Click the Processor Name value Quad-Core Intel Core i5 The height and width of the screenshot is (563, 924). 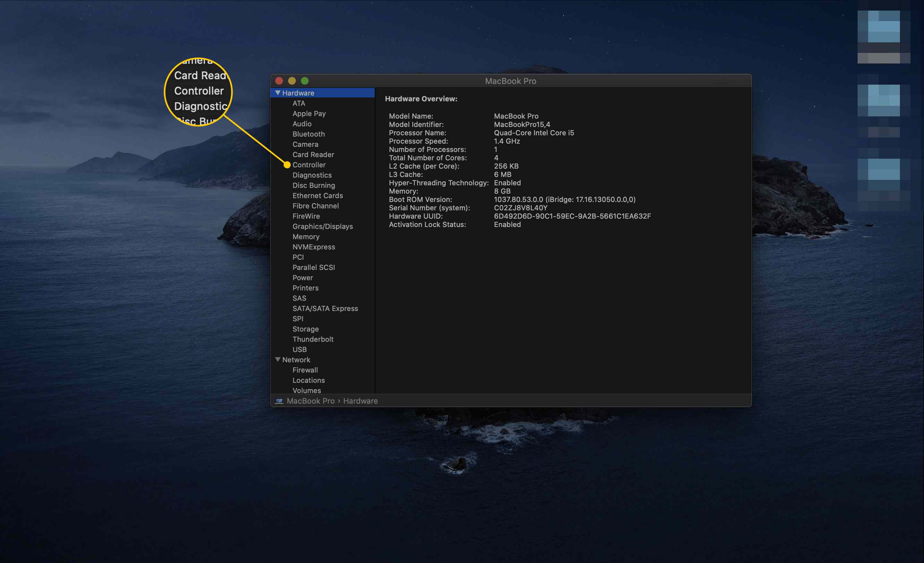point(534,133)
